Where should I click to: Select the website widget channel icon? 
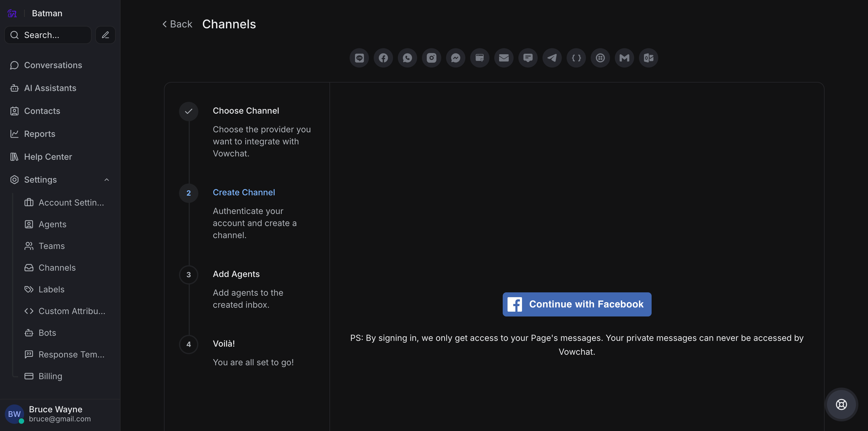[x=480, y=58]
